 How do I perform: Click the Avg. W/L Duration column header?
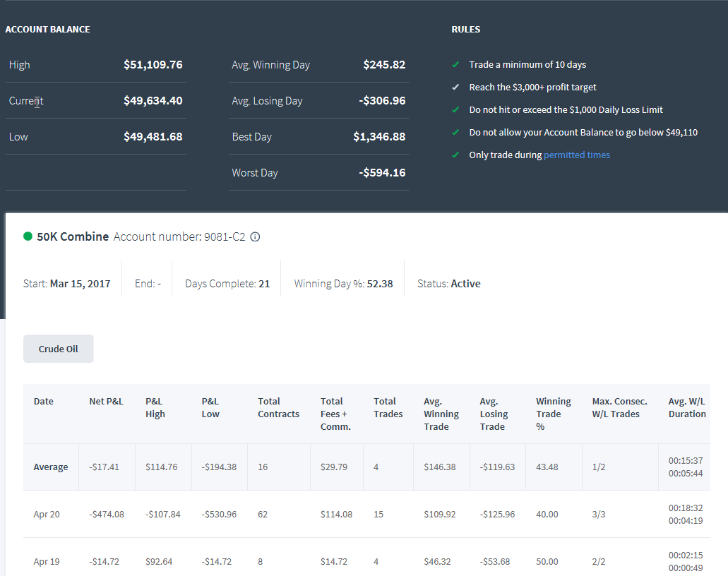coord(686,407)
